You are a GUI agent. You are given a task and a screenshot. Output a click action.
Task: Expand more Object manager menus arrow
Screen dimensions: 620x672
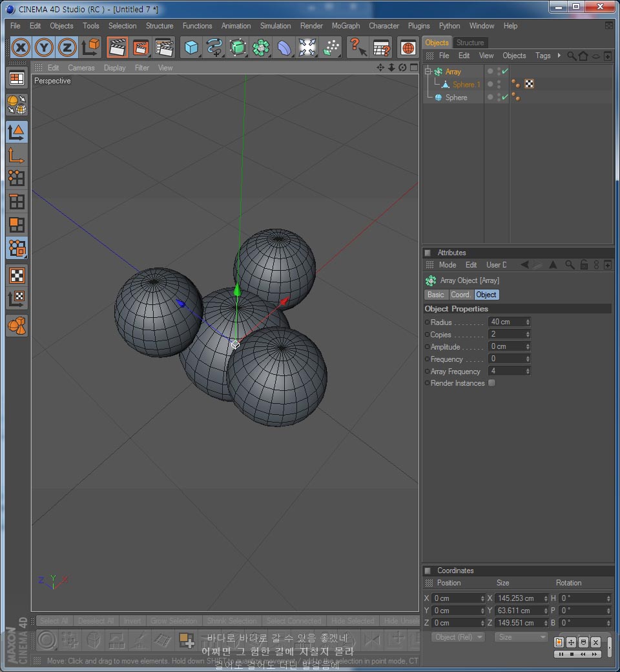click(x=559, y=56)
